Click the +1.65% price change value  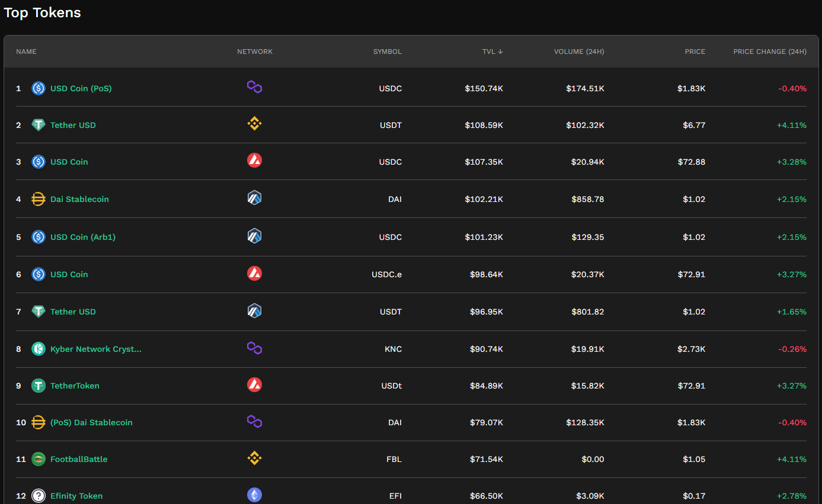pos(792,312)
